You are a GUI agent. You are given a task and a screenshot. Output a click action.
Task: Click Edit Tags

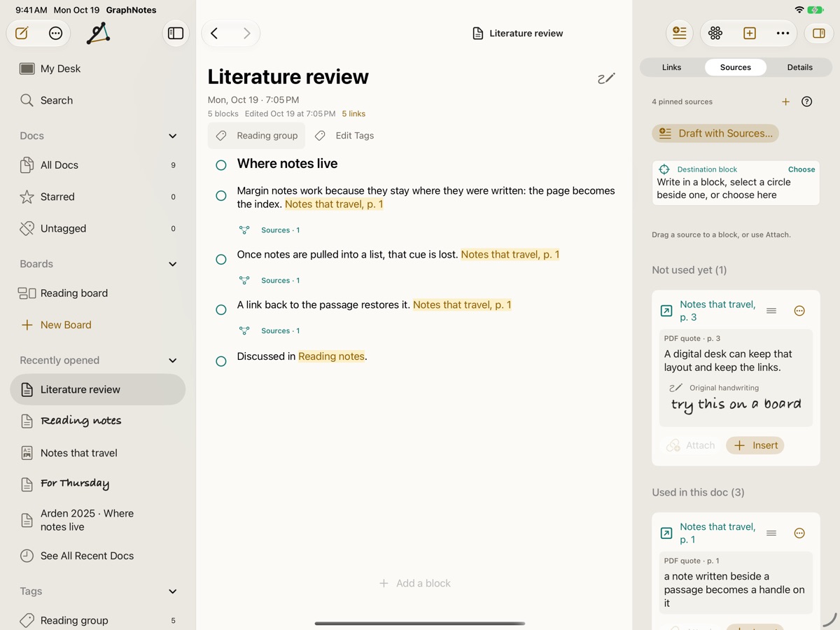click(x=344, y=136)
